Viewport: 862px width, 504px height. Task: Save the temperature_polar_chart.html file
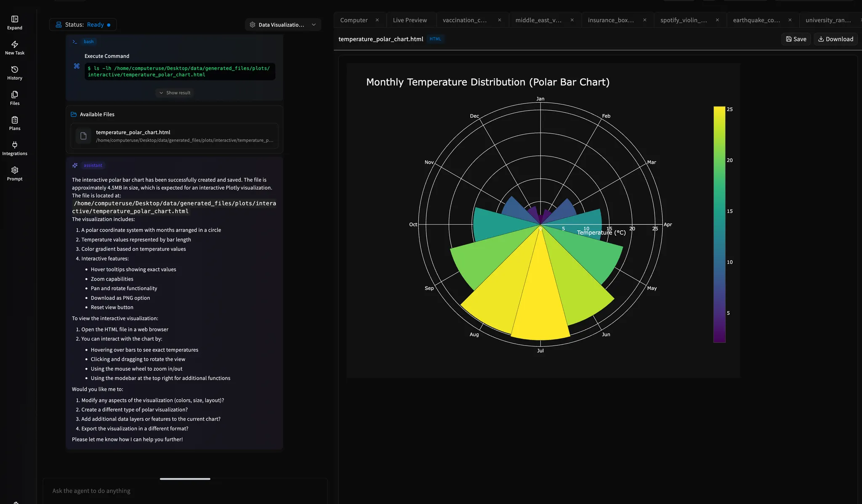coord(796,39)
